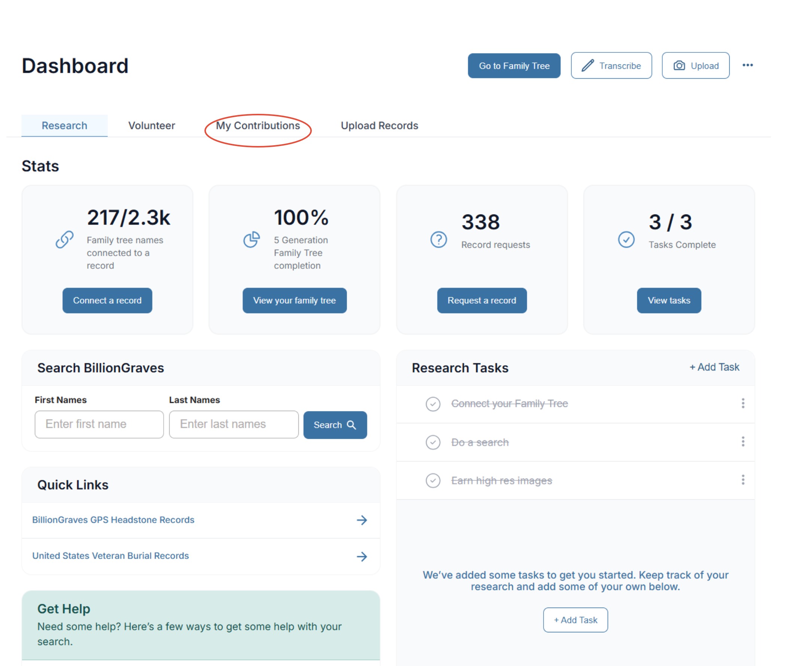Click the question mark icon for Record requests
812x666 pixels.
[438, 240]
